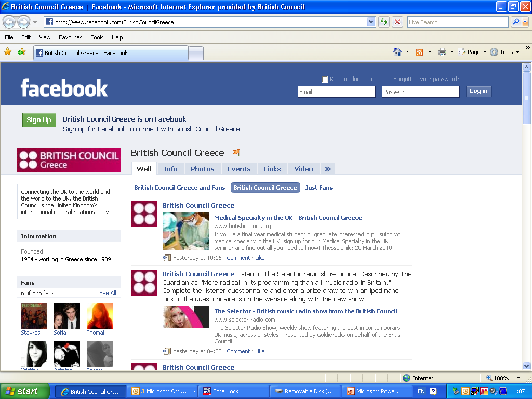The height and width of the screenshot is (399, 532).
Task: Show more page tabs with double chevron
Action: coord(327,169)
